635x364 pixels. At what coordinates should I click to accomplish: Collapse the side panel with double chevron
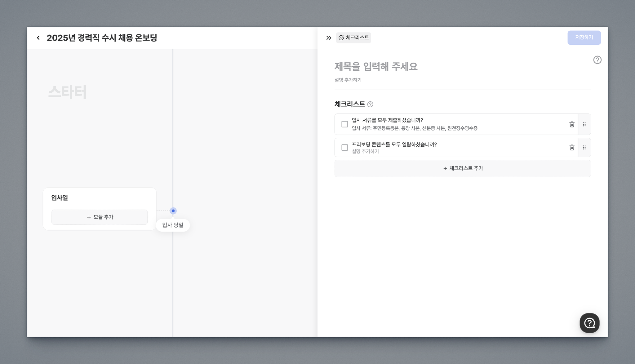coord(329,38)
